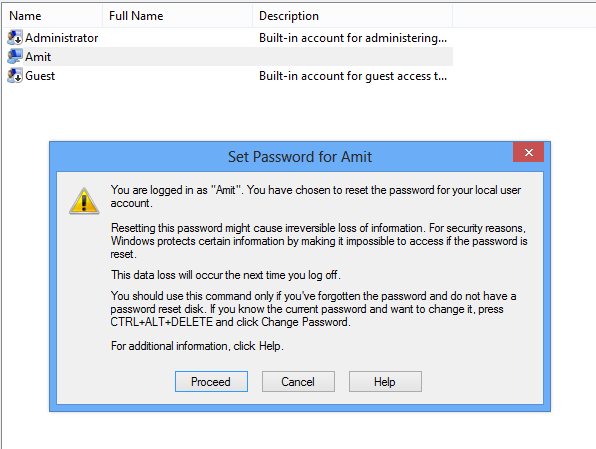Open Help for password reset
The image size is (596, 449).
point(385,381)
